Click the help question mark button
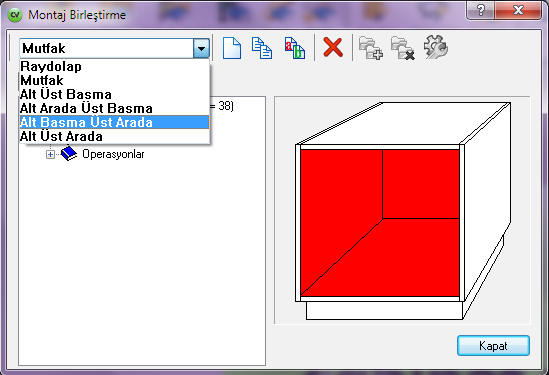Viewport: 549px width, 375px height. pyautogui.click(x=481, y=10)
